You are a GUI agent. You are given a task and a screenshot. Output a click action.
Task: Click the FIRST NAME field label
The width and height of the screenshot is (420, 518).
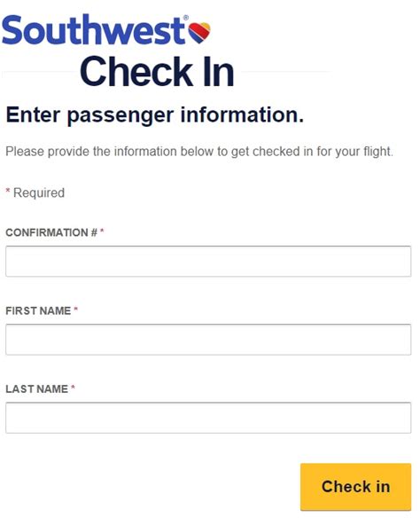pos(38,310)
